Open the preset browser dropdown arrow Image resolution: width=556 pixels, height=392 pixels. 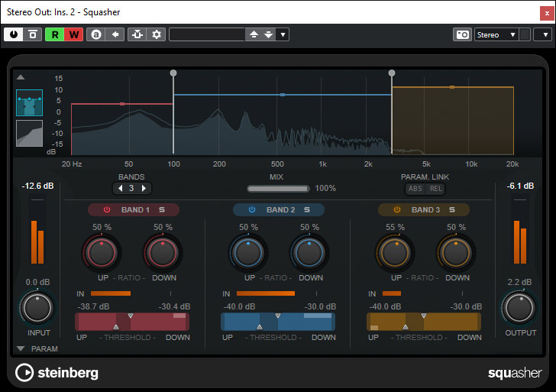coord(283,34)
